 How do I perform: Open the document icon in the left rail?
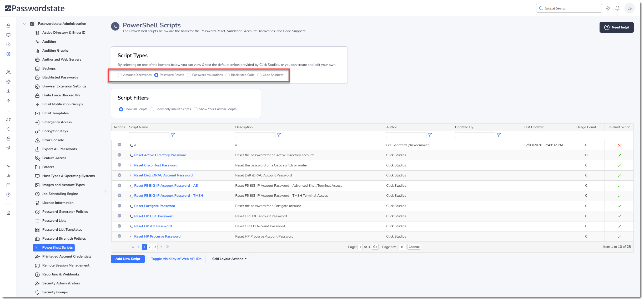[x=8, y=213]
